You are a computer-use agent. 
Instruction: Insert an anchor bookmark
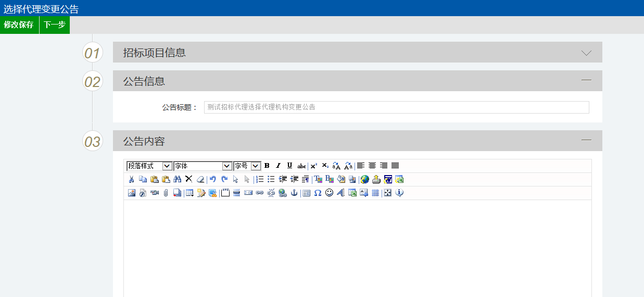(294, 193)
